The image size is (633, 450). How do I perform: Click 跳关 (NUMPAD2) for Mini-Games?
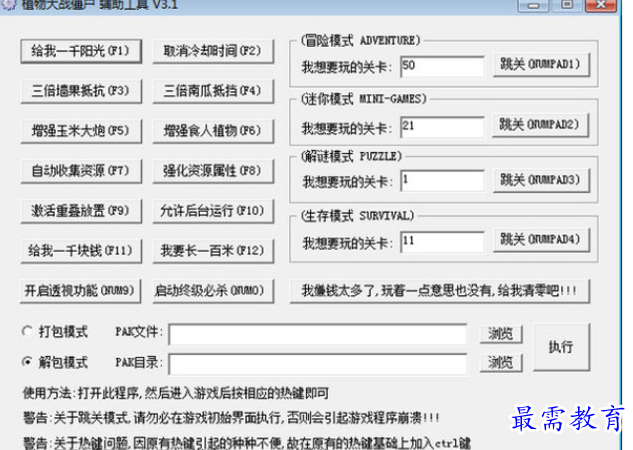540,125
